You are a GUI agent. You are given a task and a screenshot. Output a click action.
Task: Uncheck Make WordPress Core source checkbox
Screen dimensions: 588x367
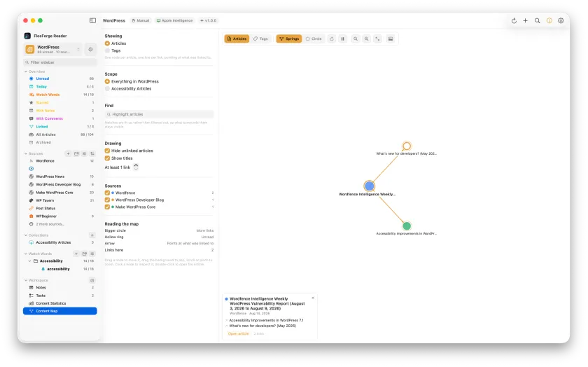click(107, 207)
